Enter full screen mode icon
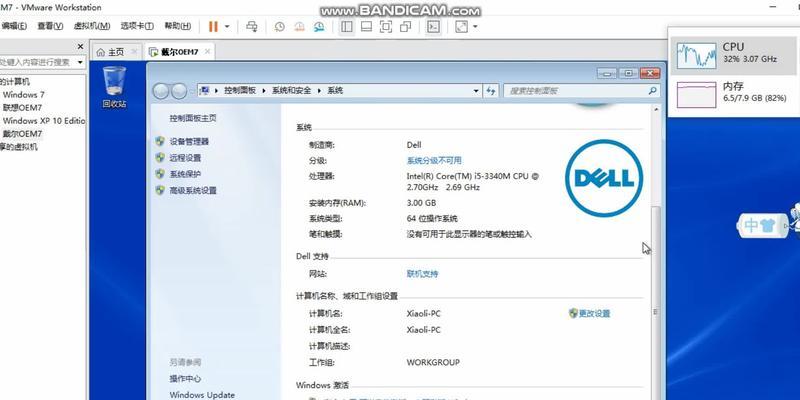800x400 pixels. (x=386, y=27)
